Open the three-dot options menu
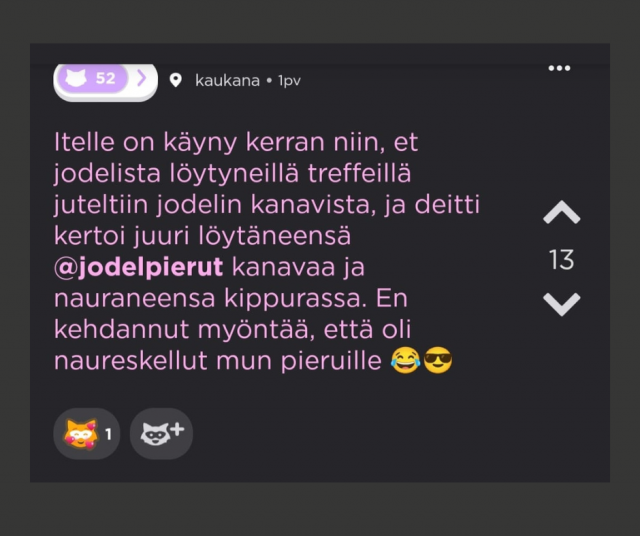Screen dimensions: 640x536 pyautogui.click(x=559, y=68)
